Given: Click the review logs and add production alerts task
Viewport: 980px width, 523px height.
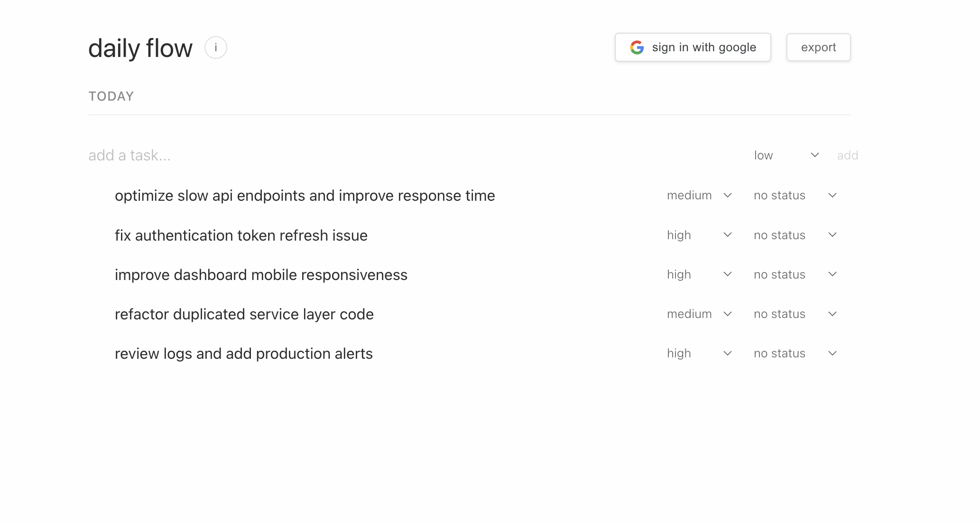Looking at the screenshot, I should coord(243,354).
